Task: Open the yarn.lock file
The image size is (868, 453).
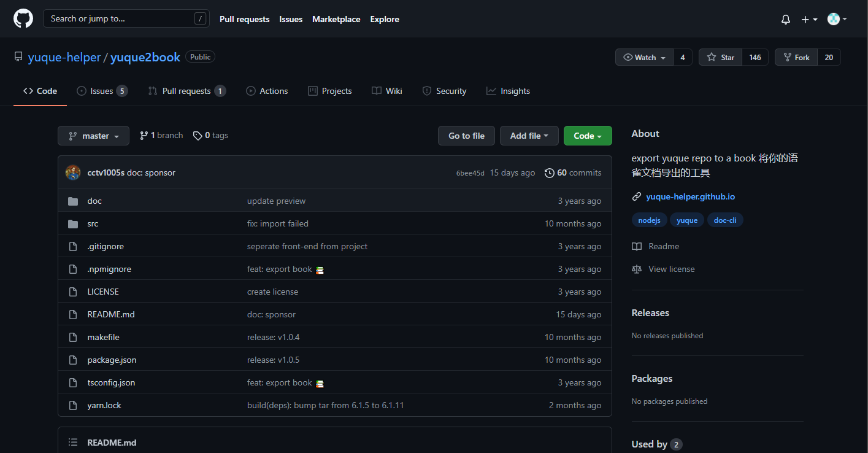Action: pos(104,405)
